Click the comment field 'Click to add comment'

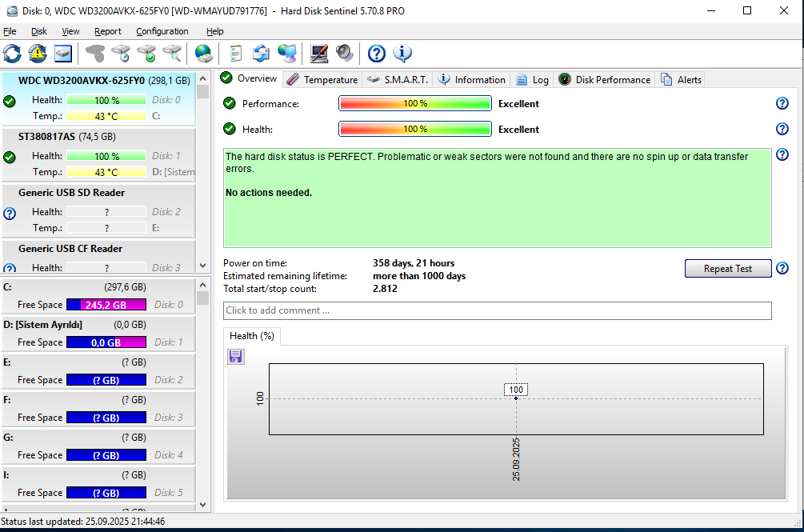pyautogui.click(x=498, y=310)
